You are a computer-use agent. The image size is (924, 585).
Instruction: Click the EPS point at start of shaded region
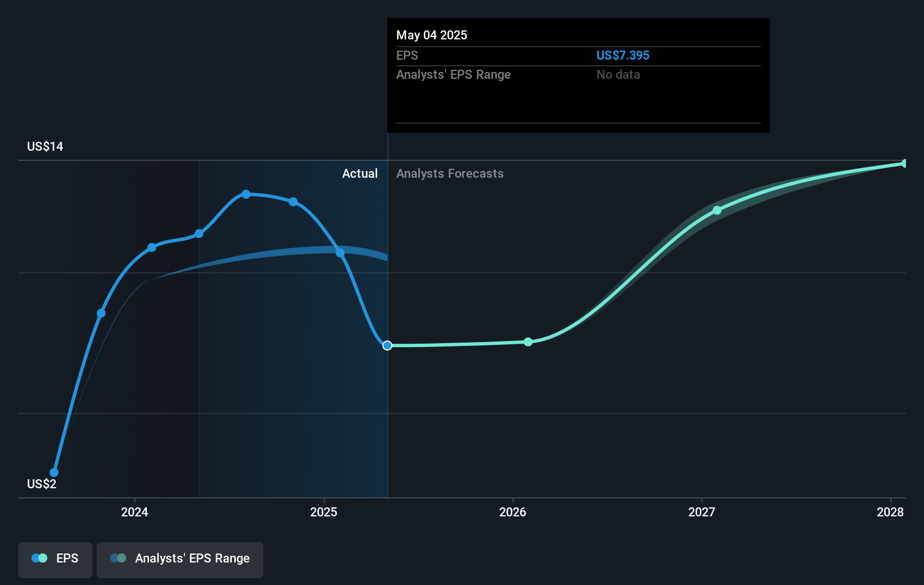pos(199,233)
